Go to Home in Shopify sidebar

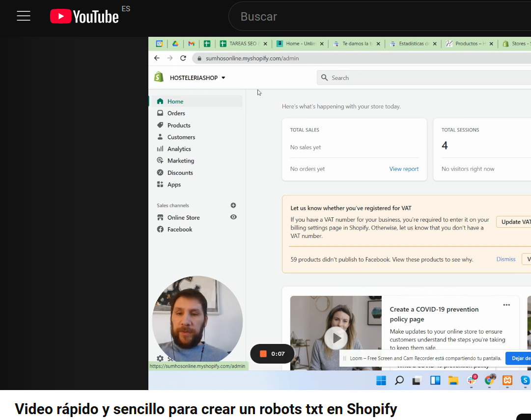tap(196, 102)
